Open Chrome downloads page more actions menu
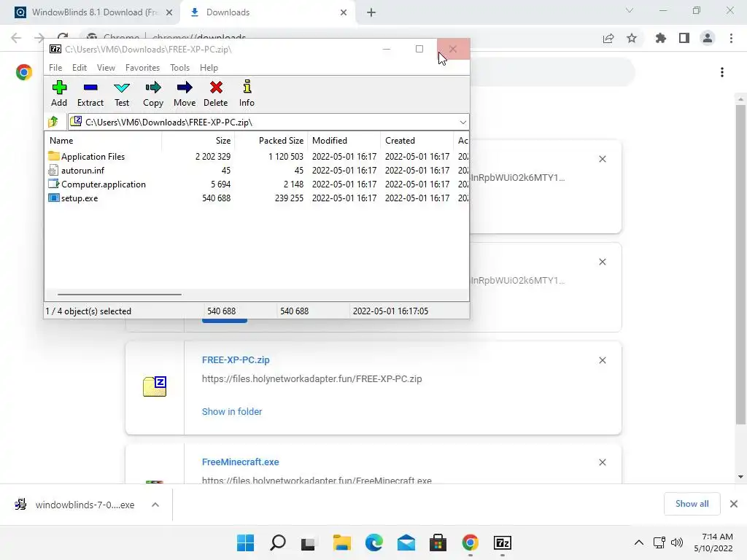Image resolution: width=747 pixels, height=560 pixels. 721,72
